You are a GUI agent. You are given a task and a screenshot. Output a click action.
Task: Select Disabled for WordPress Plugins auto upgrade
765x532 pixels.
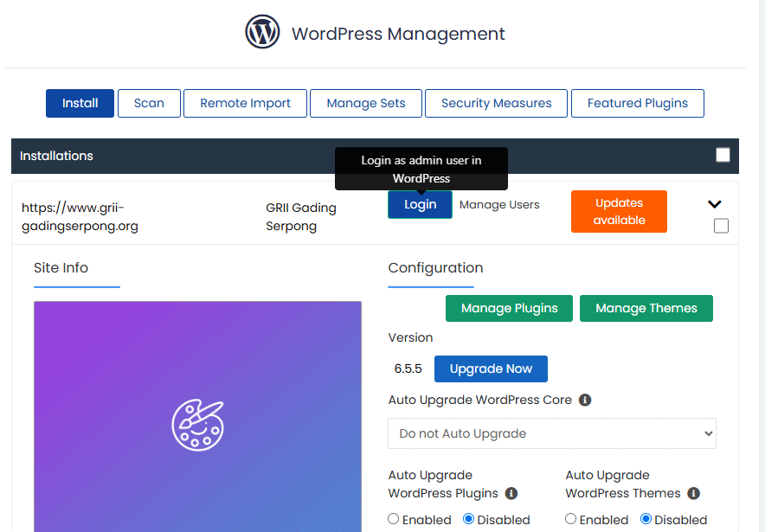coord(468,519)
